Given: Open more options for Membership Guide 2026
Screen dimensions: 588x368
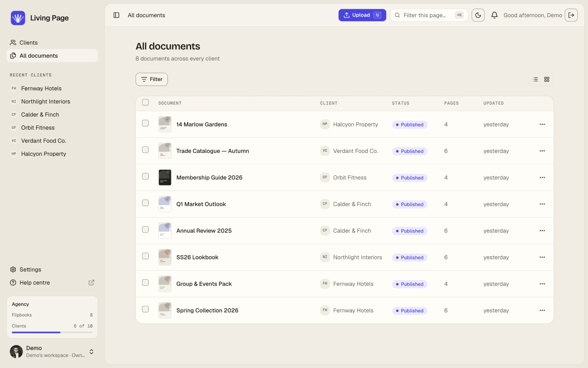Looking at the screenshot, I should [x=542, y=177].
